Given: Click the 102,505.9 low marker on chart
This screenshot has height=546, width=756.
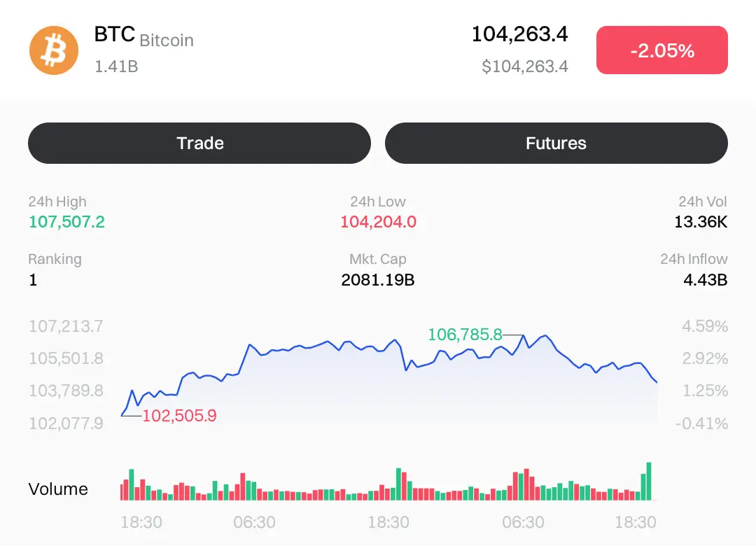Looking at the screenshot, I should tap(179, 416).
